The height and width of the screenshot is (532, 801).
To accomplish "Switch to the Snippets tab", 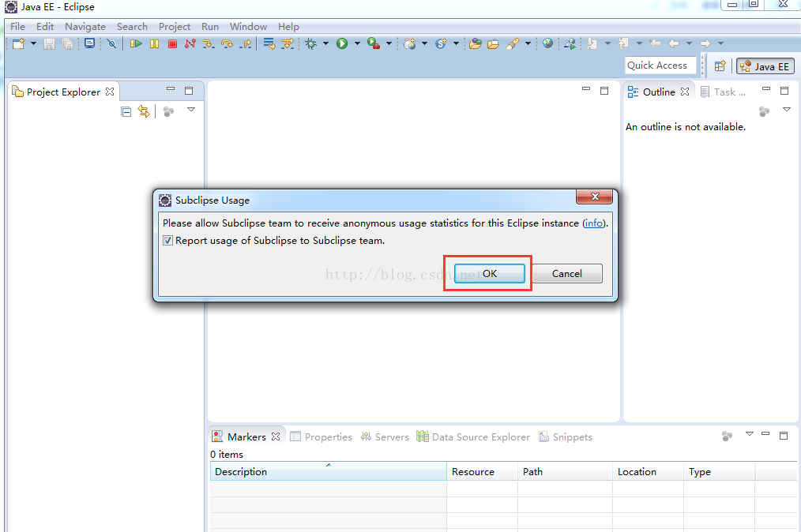I will 566,437.
